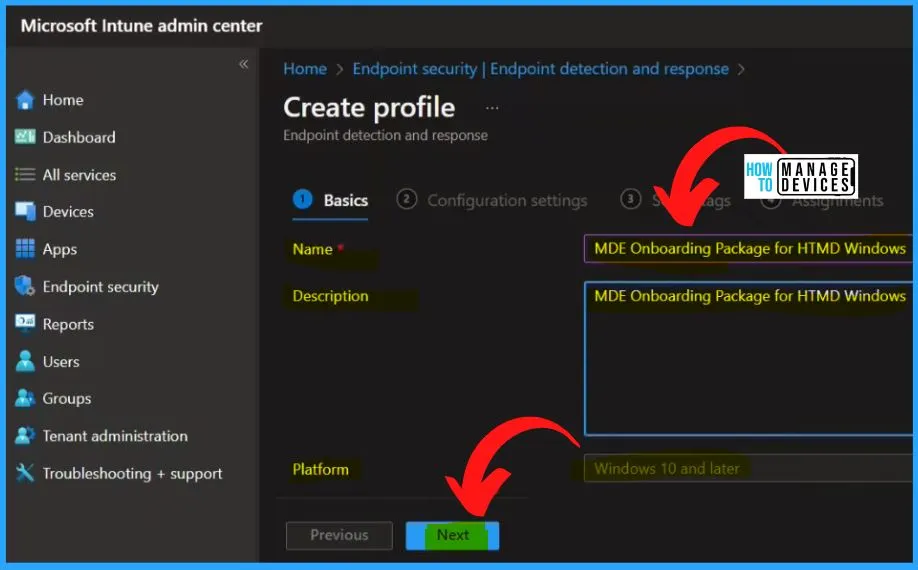Open Groups in left menu

[67, 399]
